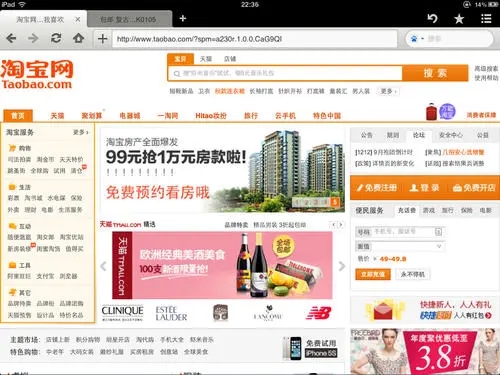The width and height of the screenshot is (500, 375).
Task: Click the small left pager arrow by 精选
Action: [333, 225]
